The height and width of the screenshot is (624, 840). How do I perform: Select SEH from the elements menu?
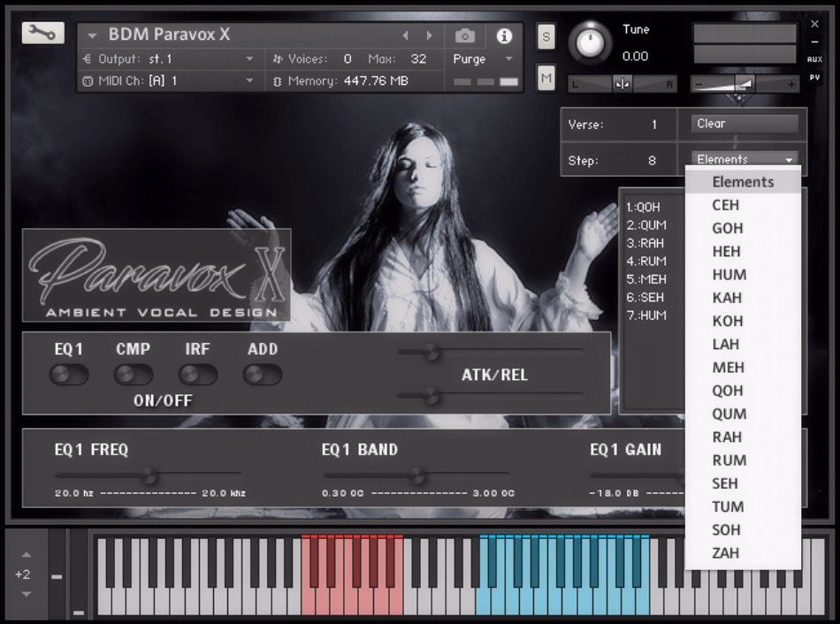point(743,483)
